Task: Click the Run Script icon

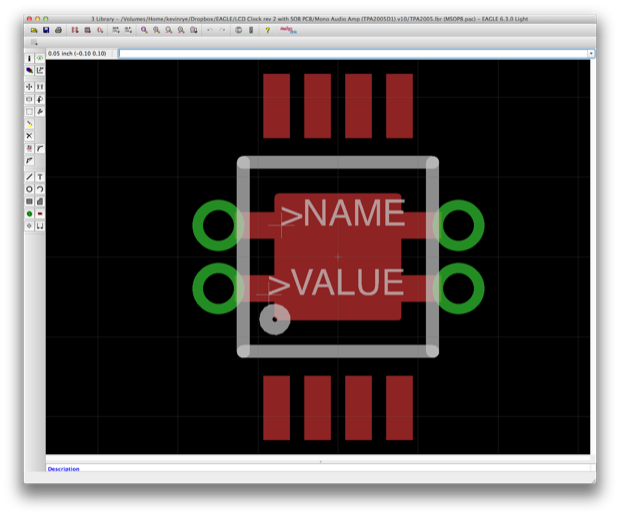Action: click(116, 30)
